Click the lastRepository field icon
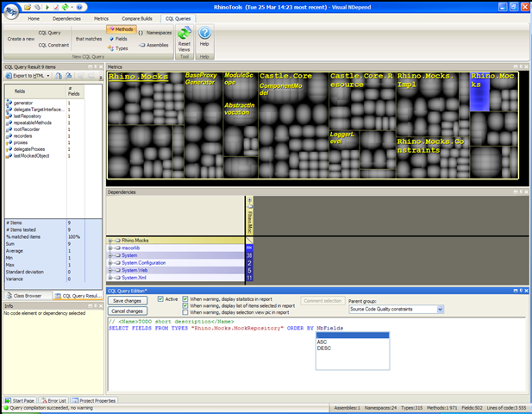 click(x=9, y=116)
